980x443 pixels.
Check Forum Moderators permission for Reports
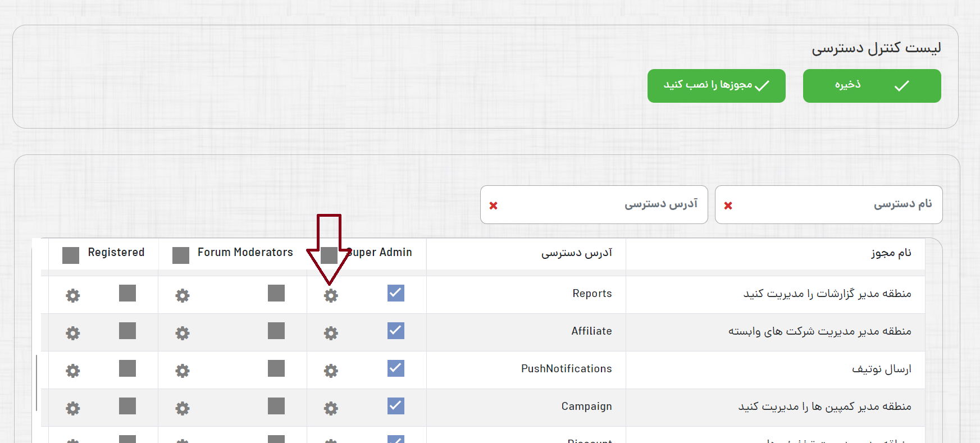tap(276, 293)
